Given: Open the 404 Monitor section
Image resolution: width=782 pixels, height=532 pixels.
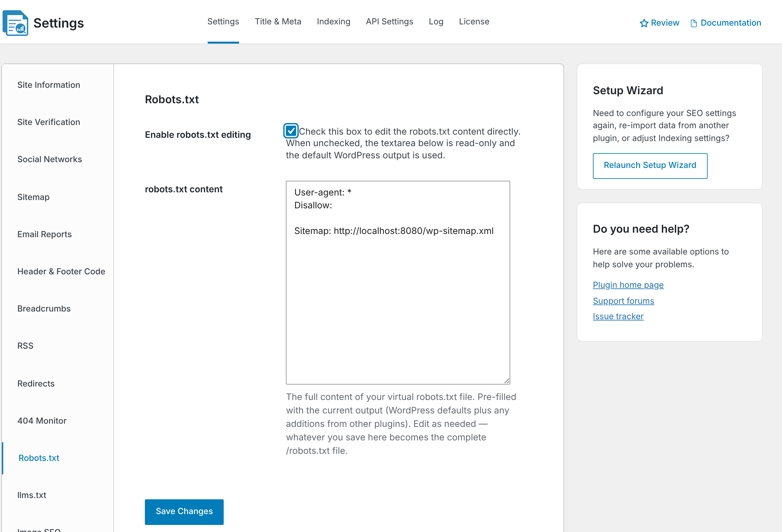Looking at the screenshot, I should point(42,421).
